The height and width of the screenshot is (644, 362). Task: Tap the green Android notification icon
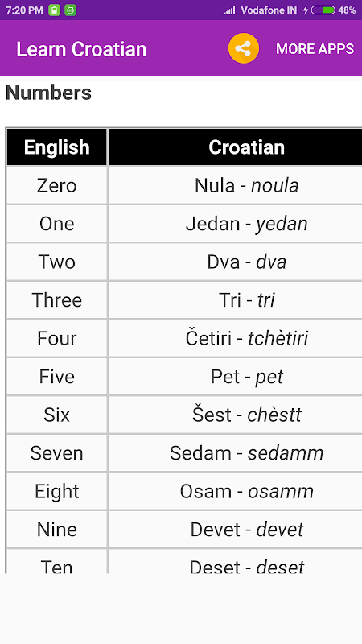click(70, 10)
